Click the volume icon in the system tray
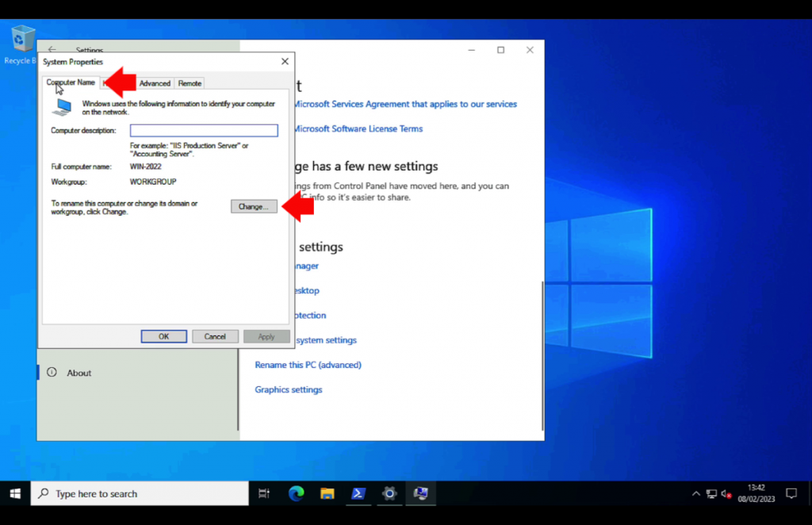This screenshot has width=812, height=525. tap(726, 493)
